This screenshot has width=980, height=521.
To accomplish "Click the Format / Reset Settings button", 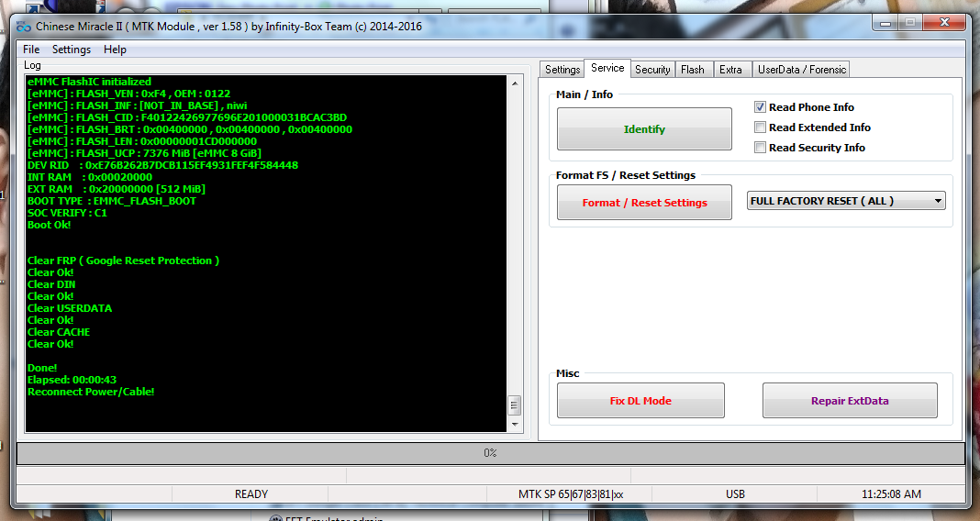I will tap(644, 203).
